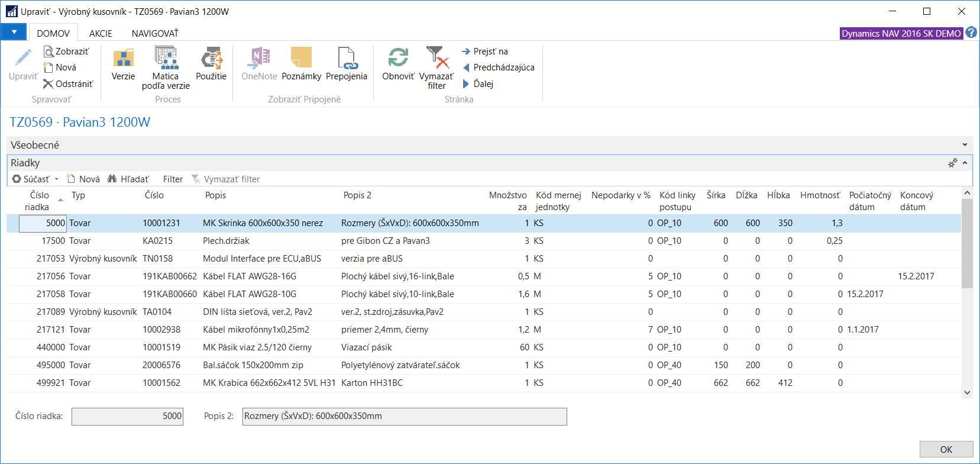
Task: Click the Popis 2 input field
Action: point(405,416)
